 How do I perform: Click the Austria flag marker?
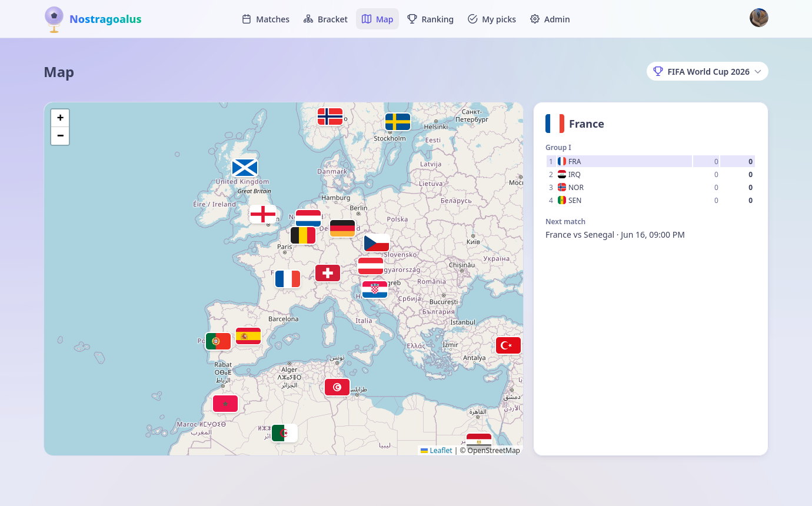click(371, 266)
